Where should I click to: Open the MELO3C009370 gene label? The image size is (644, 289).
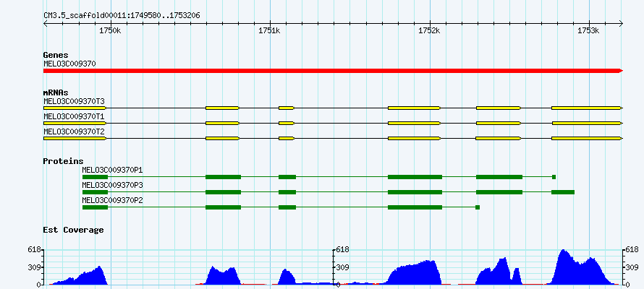[69, 64]
